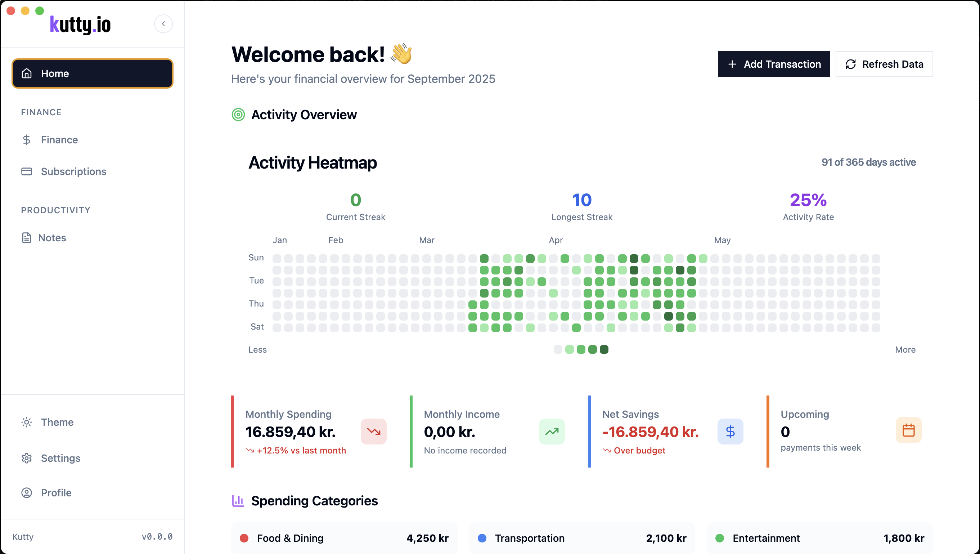980x554 pixels.
Task: Open Subscriptions via the card icon
Action: (x=26, y=171)
